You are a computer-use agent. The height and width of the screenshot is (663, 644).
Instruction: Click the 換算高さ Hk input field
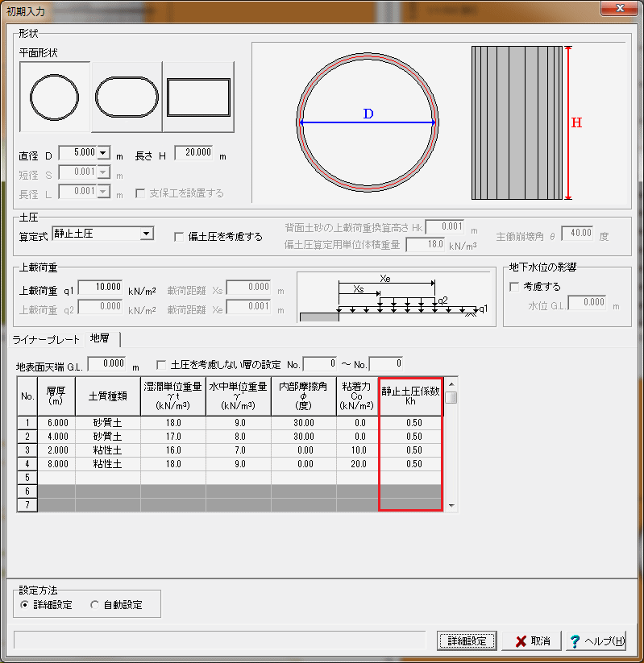(445, 226)
